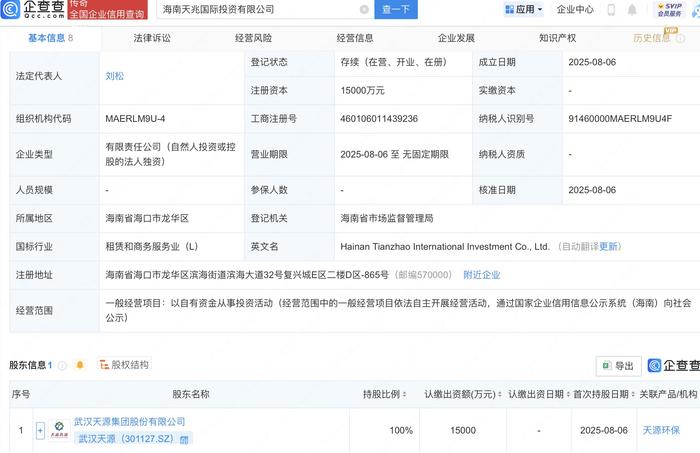Expand shareholder row 1 plus icon
This screenshot has height=453, width=700.
tap(40, 431)
